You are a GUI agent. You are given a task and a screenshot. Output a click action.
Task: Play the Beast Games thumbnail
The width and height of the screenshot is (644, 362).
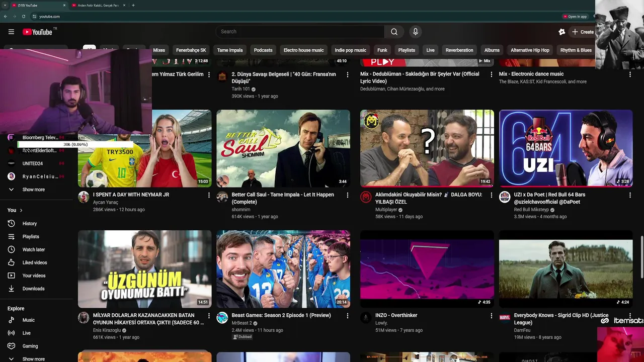tap(283, 269)
